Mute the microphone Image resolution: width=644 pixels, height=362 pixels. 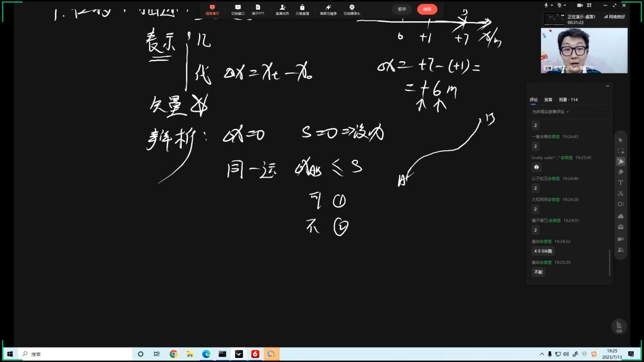click(546, 5)
